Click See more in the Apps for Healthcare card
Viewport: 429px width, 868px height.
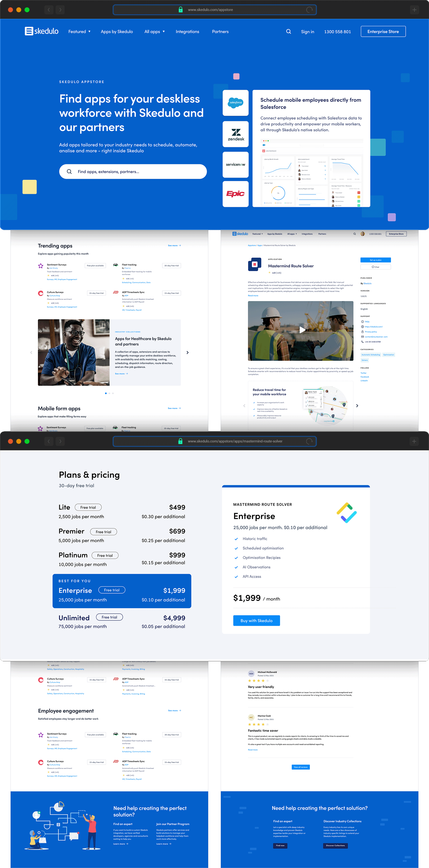coord(121,374)
